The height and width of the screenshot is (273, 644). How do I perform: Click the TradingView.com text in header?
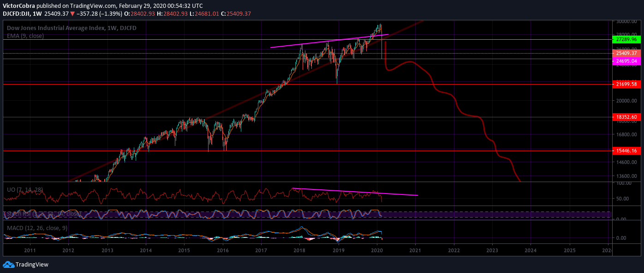pyautogui.click(x=92, y=6)
